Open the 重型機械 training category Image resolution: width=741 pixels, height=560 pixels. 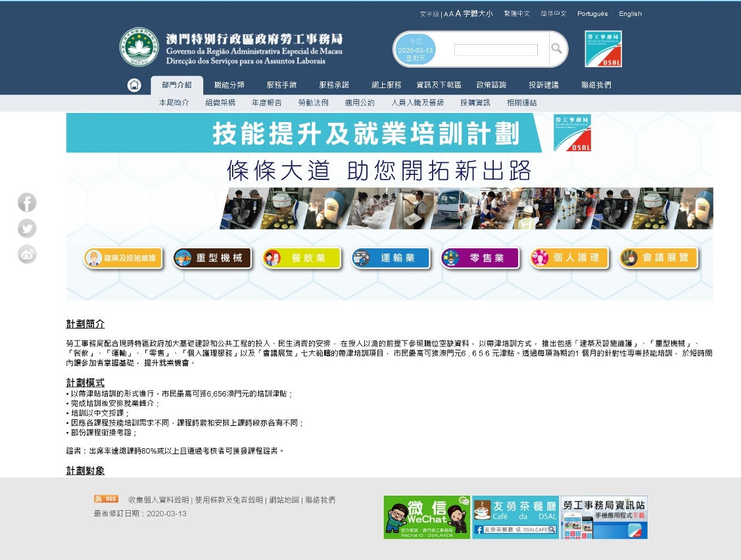(x=212, y=258)
